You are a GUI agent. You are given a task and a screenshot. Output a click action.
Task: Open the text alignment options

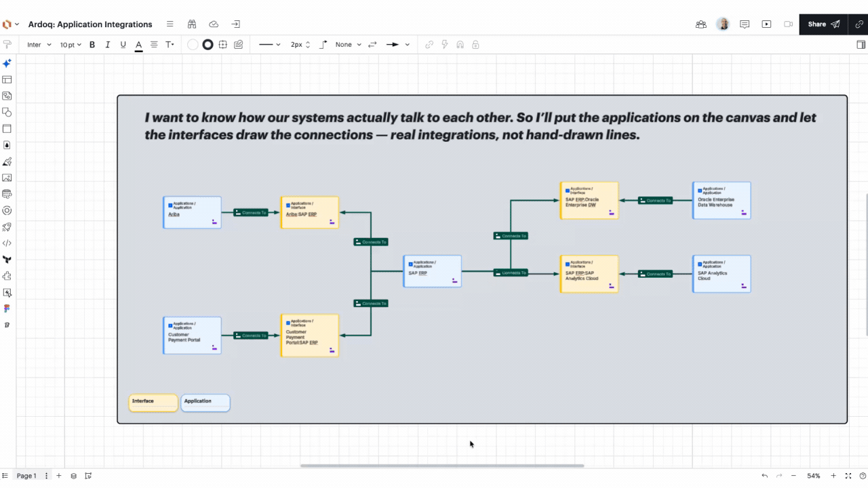point(154,45)
